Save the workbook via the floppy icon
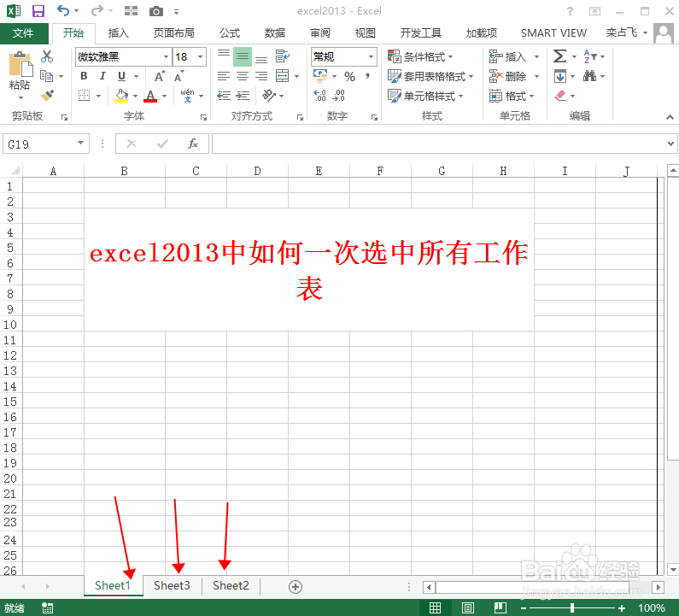Viewport: 679px width, 616px height. (38, 11)
